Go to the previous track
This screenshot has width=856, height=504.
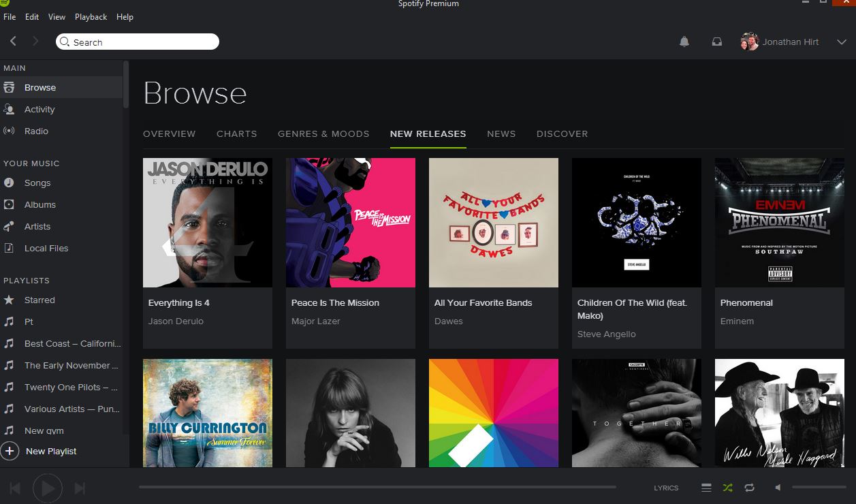pyautogui.click(x=15, y=488)
